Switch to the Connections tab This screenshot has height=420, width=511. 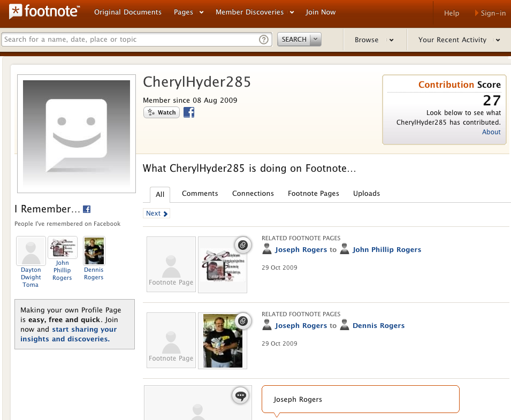coord(253,194)
